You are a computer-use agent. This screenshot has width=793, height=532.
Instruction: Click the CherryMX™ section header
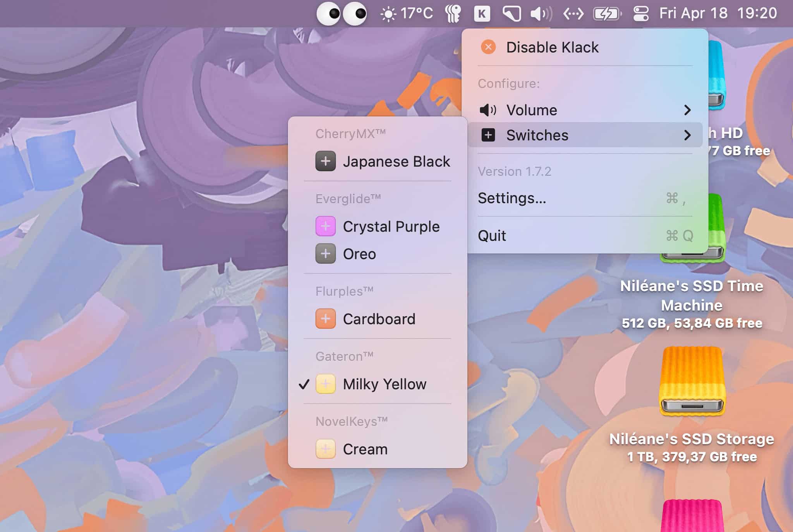coord(350,133)
